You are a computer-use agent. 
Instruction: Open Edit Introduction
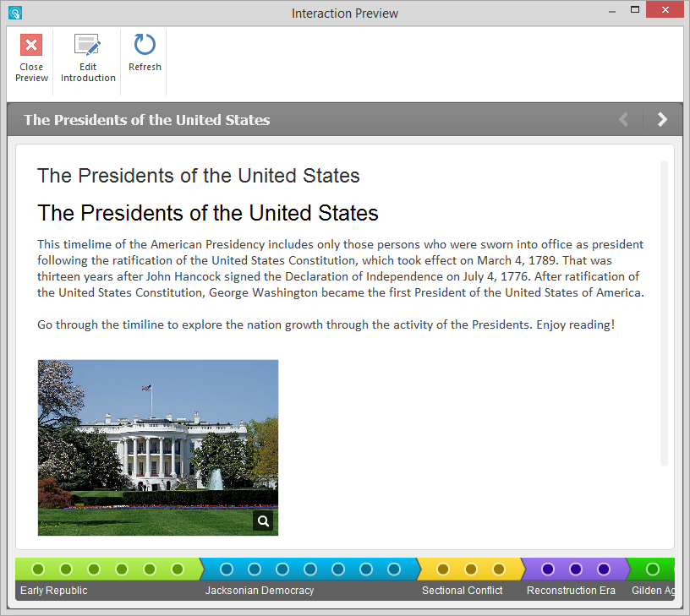point(88,46)
